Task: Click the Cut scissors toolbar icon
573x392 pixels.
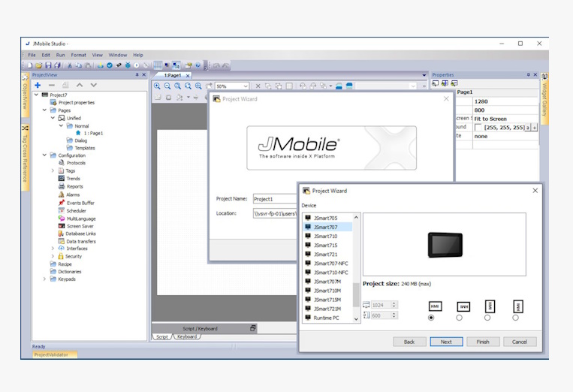Action: [x=69, y=65]
